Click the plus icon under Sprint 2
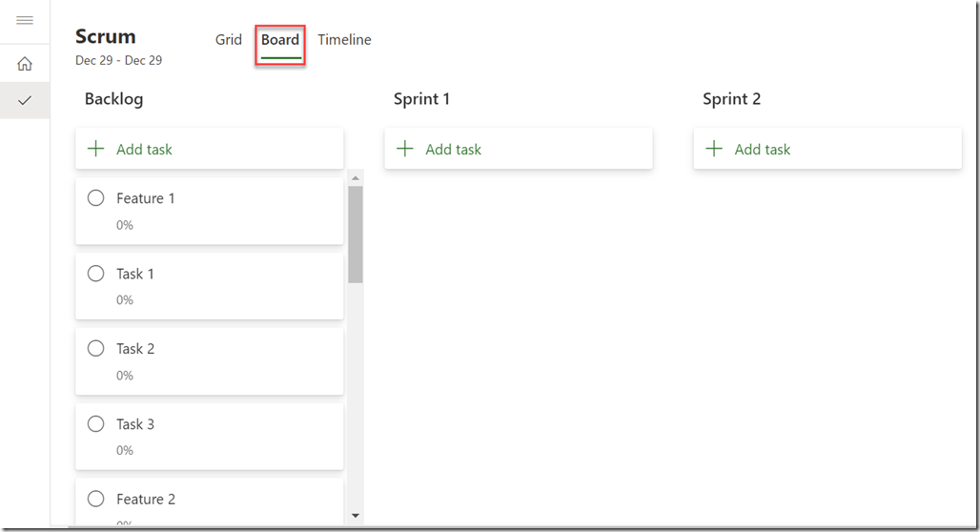The image size is (980, 532). tap(714, 149)
